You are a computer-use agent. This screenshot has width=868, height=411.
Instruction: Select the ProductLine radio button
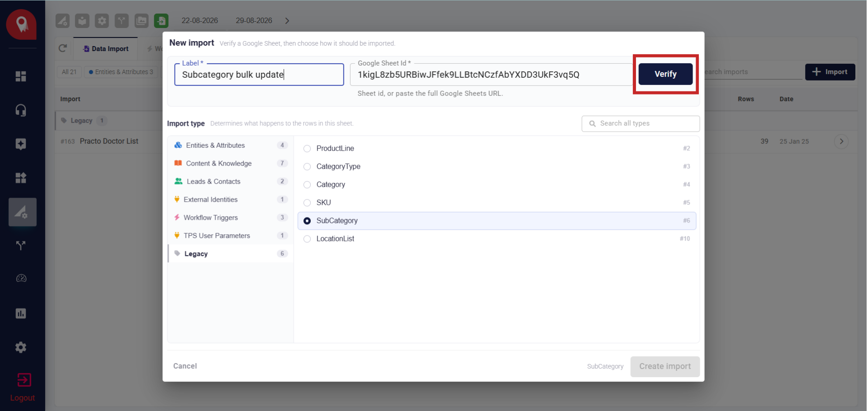click(x=307, y=149)
